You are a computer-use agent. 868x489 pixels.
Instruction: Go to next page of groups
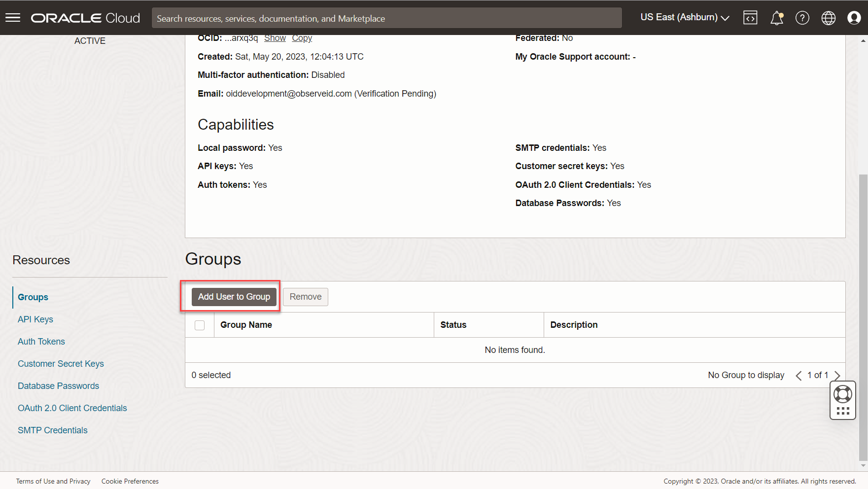pyautogui.click(x=837, y=376)
